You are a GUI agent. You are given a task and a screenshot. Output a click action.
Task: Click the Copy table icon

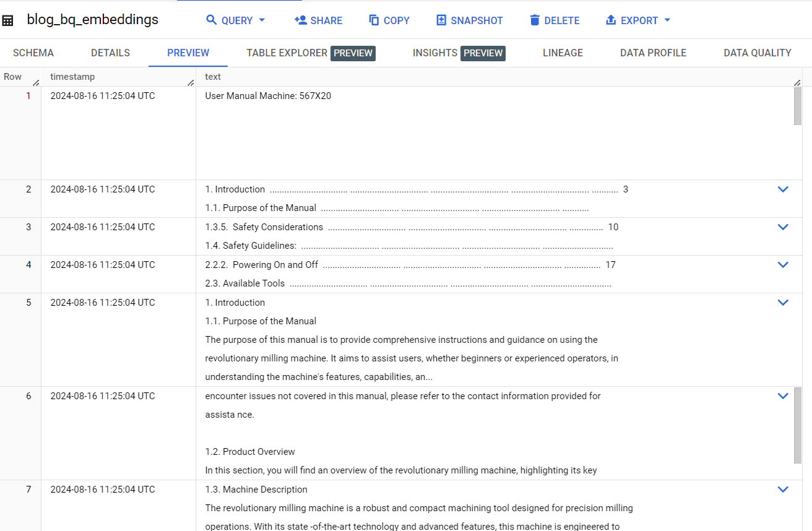(x=375, y=20)
